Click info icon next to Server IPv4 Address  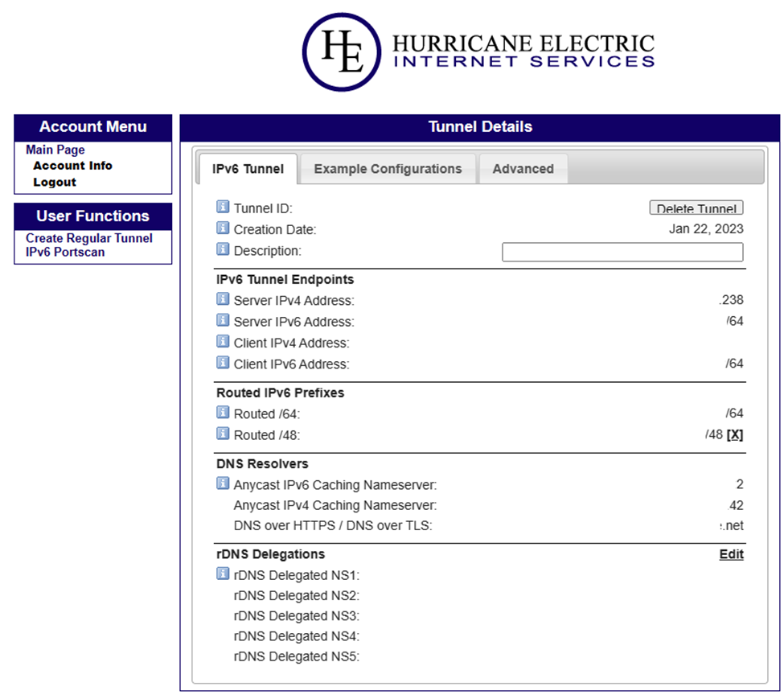(x=223, y=299)
